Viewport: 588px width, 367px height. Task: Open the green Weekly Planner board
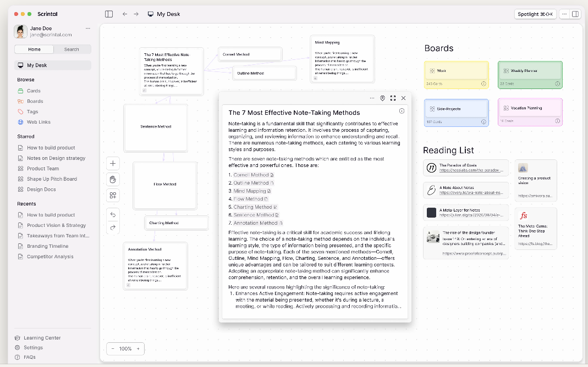(530, 75)
